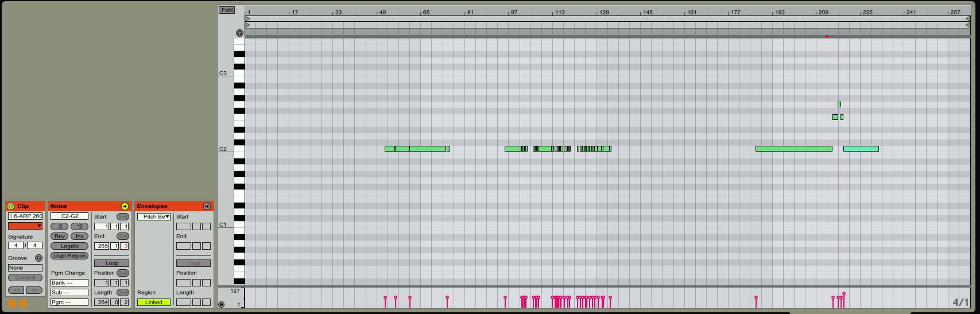Click the Set button next to Position
980x314 pixels.
pyautogui.click(x=123, y=273)
